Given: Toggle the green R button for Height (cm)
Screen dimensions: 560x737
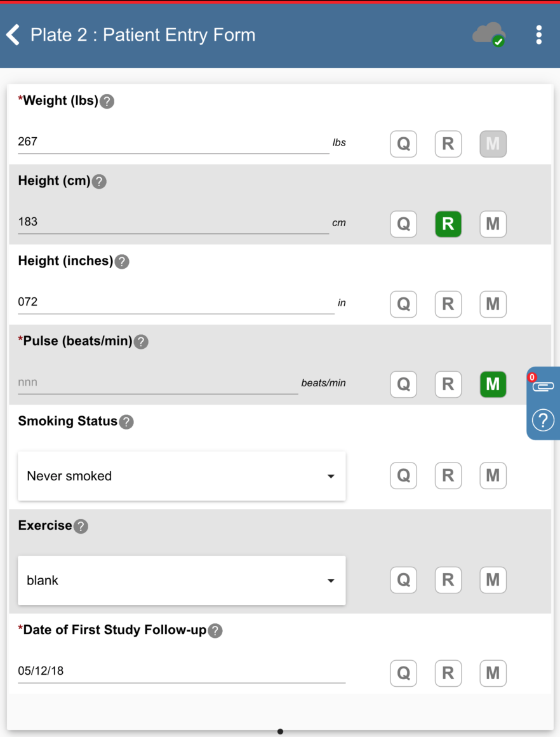Looking at the screenshot, I should (448, 224).
